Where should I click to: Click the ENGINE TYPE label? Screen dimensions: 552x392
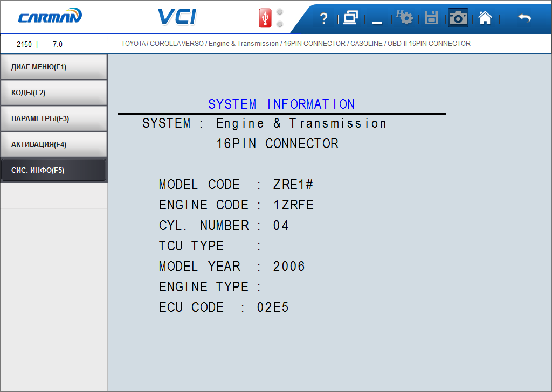[x=204, y=287]
